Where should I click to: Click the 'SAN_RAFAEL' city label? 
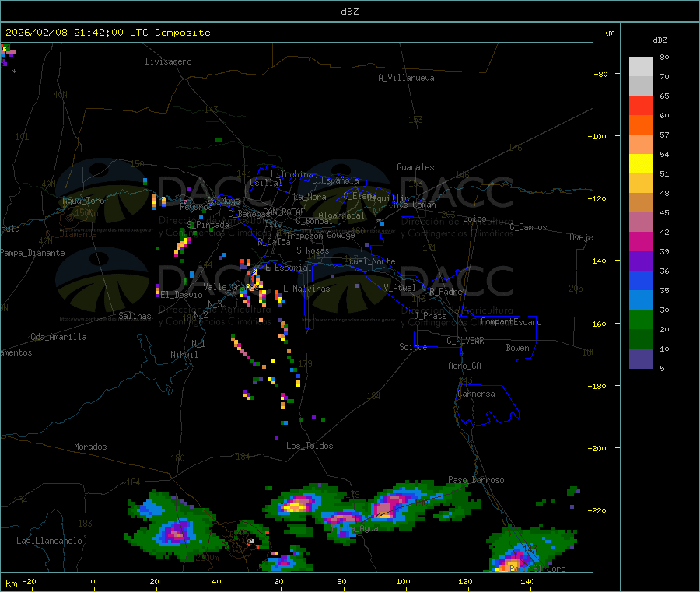pyautogui.click(x=285, y=212)
